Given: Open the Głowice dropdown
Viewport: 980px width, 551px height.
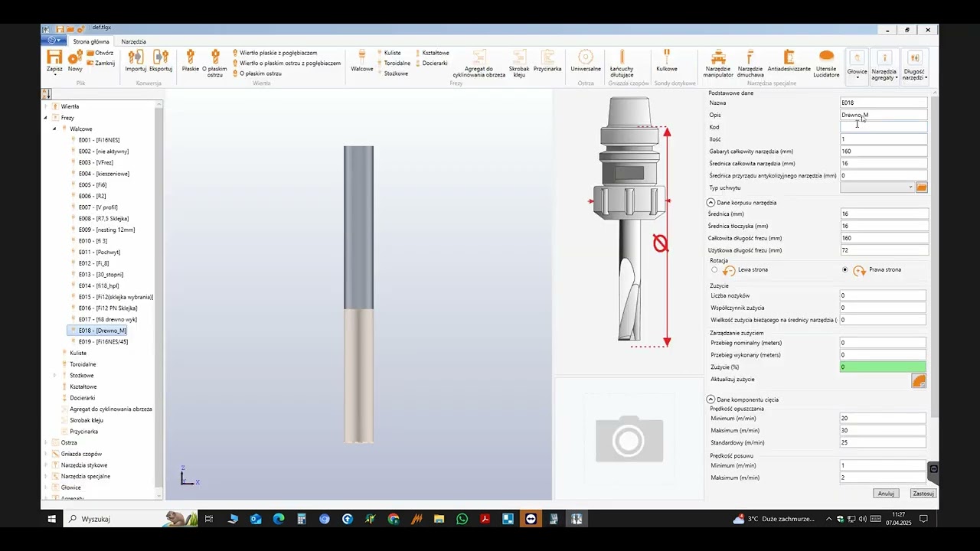Looking at the screenshot, I should (x=857, y=65).
